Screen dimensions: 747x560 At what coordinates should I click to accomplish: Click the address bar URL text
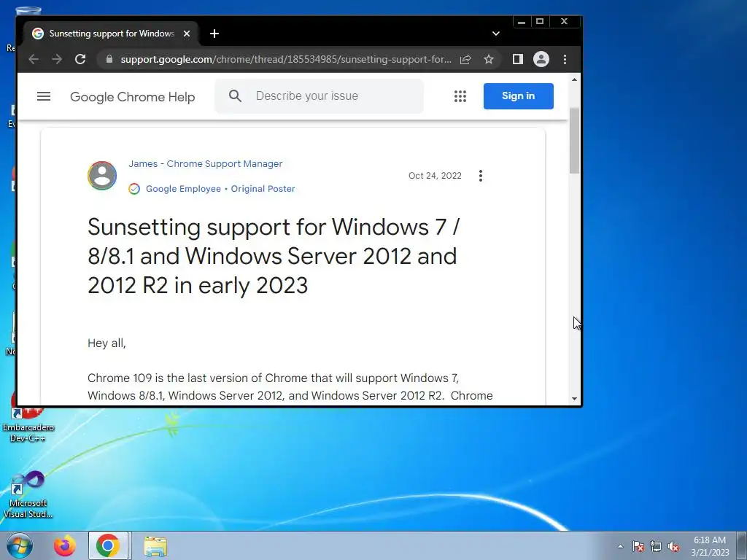(x=286, y=60)
